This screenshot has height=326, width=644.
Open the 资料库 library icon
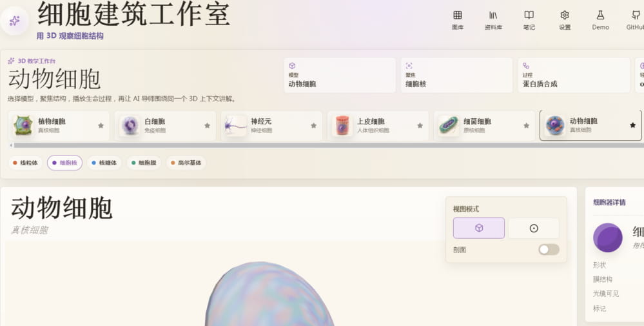tap(493, 20)
